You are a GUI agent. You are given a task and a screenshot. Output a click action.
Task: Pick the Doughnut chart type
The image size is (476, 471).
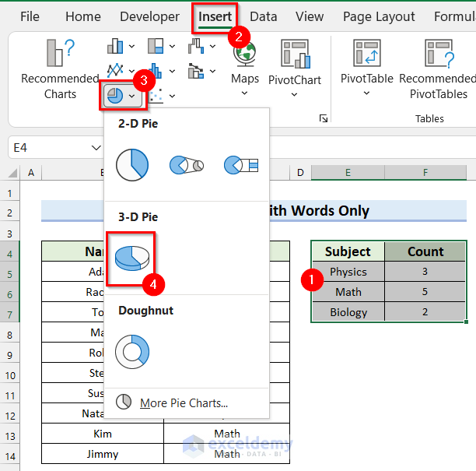click(x=131, y=350)
